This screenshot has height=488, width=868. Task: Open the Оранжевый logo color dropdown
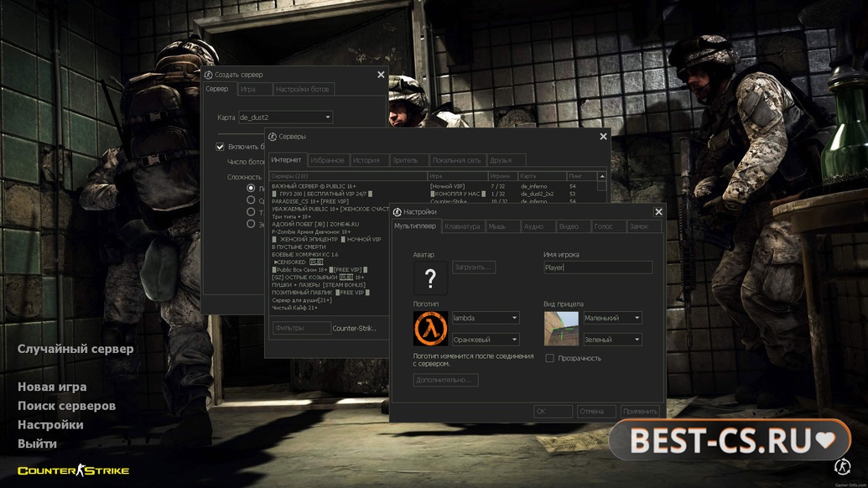tap(486, 340)
